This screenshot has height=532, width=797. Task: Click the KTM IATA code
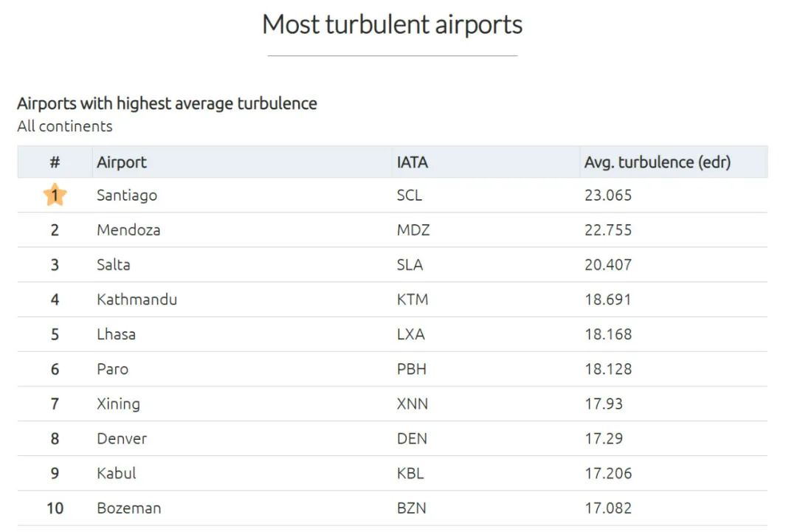413,300
